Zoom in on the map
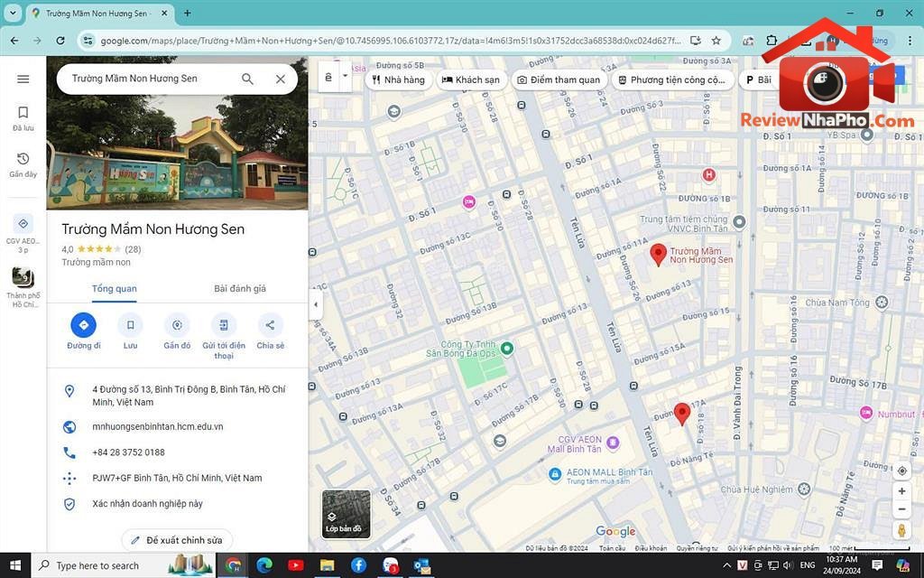The height and width of the screenshot is (578, 924). (901, 490)
